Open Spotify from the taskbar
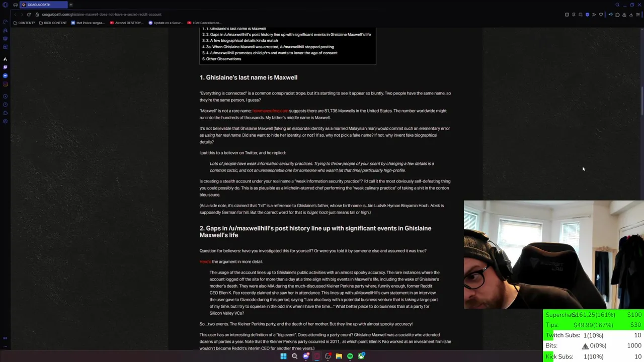Image resolution: width=644 pixels, height=362 pixels. 350,356
